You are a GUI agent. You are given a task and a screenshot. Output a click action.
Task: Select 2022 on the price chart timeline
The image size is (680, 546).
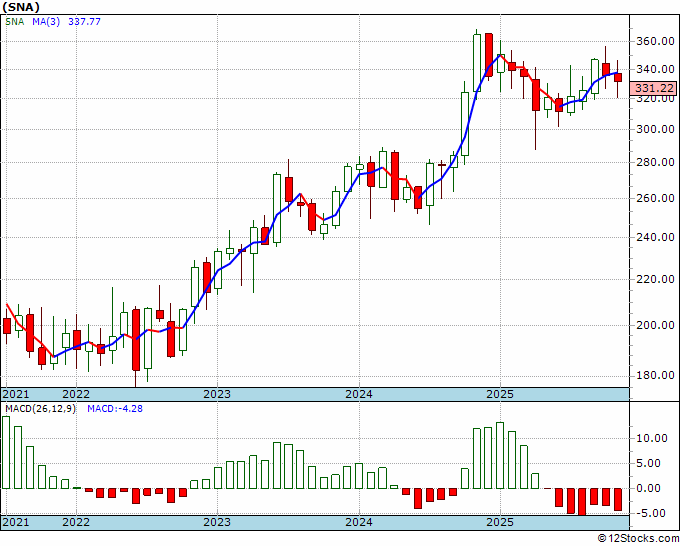[x=76, y=394]
